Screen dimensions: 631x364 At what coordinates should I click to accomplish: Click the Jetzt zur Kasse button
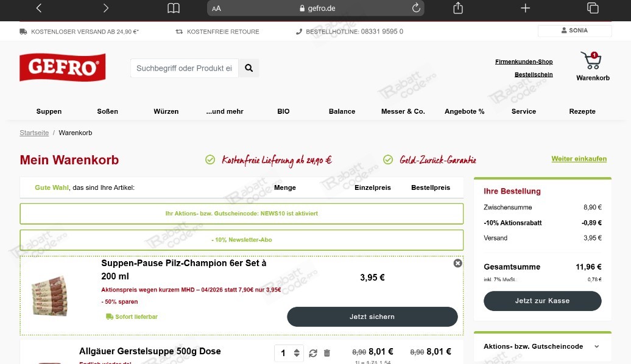coord(542,301)
